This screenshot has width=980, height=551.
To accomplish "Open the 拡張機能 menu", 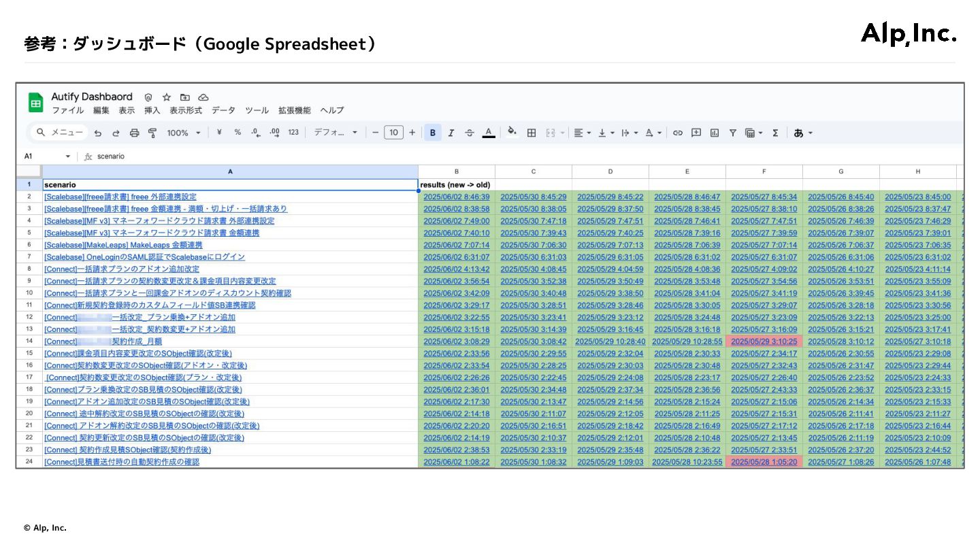I will (x=294, y=110).
